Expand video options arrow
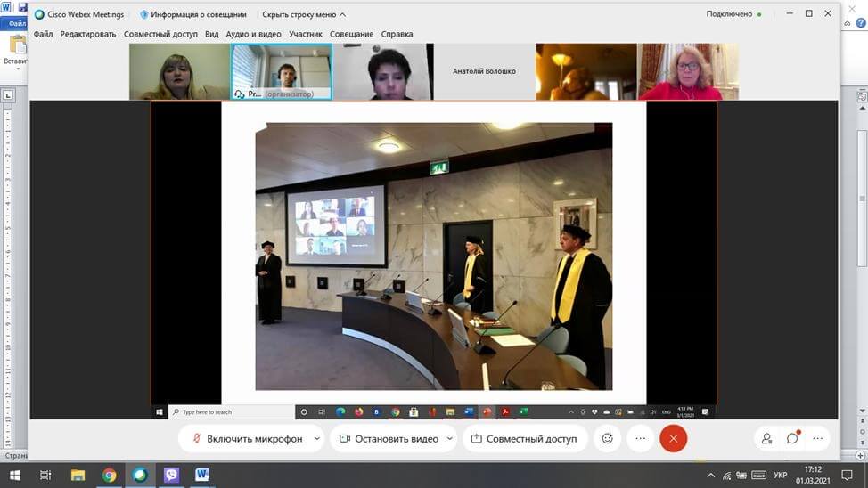Viewport: 868px width, 488px height. point(450,438)
